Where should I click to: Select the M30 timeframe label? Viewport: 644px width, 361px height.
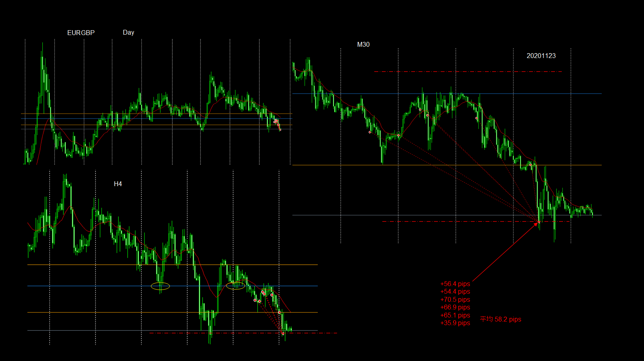point(363,44)
